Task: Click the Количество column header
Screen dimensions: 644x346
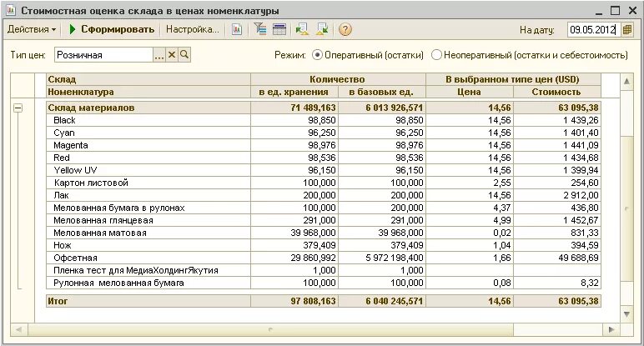Action: point(337,79)
